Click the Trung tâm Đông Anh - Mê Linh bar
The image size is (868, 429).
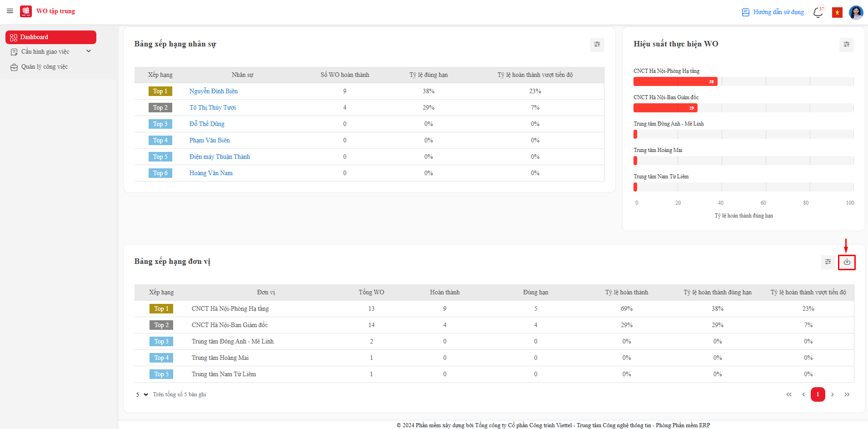[x=635, y=134]
